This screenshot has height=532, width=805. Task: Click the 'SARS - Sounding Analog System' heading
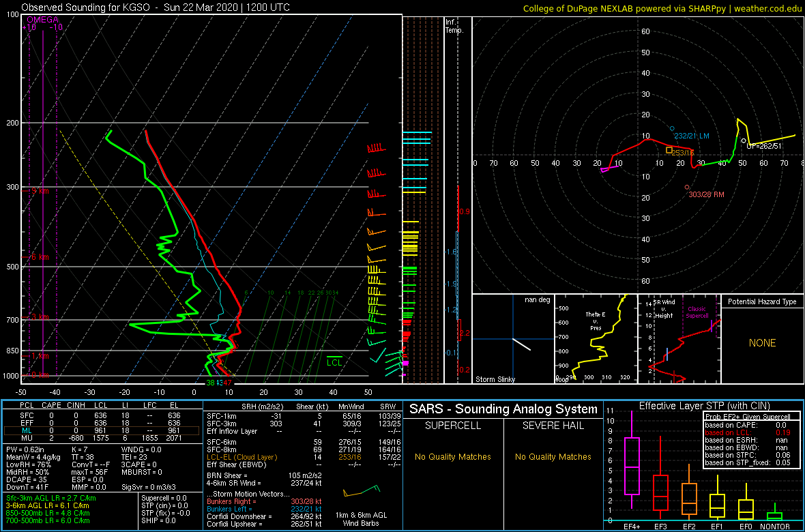[503, 409]
